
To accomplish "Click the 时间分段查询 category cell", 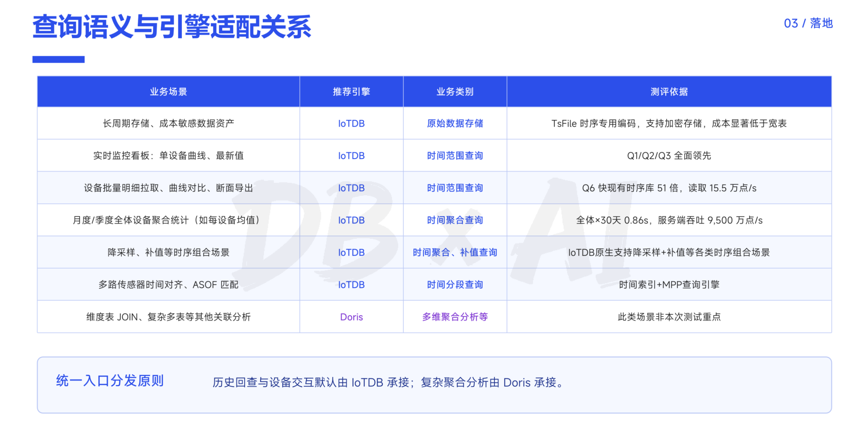I will (455, 284).
